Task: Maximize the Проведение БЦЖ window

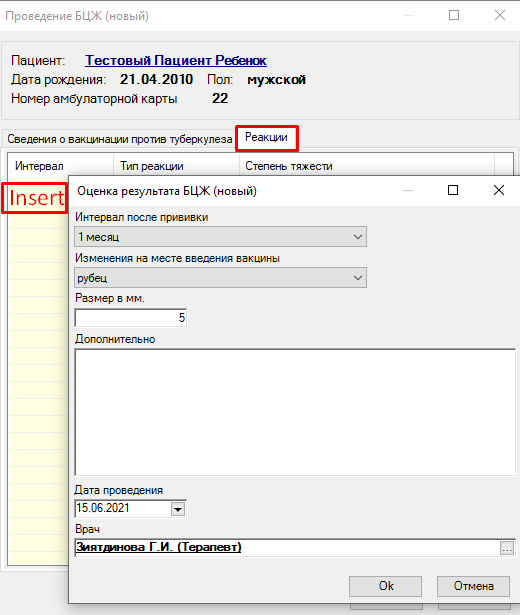Action: point(454,15)
